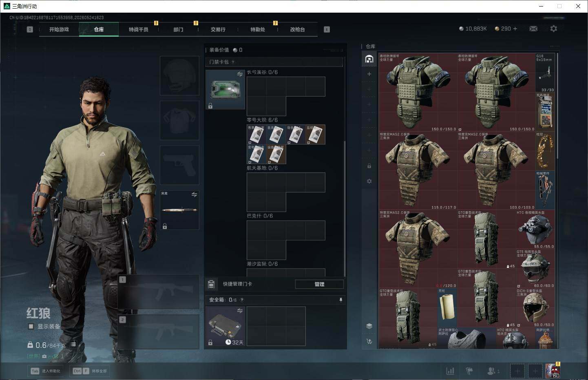The width and height of the screenshot is (588, 380).
Task: Click the 快捷管理门卡 clipboard icon
Action: 211,284
